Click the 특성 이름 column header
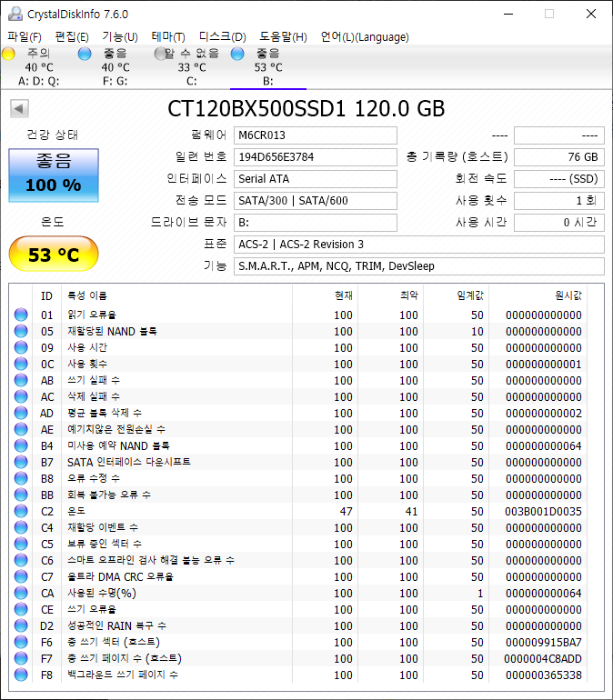This screenshot has height=700, width=613. [176, 295]
